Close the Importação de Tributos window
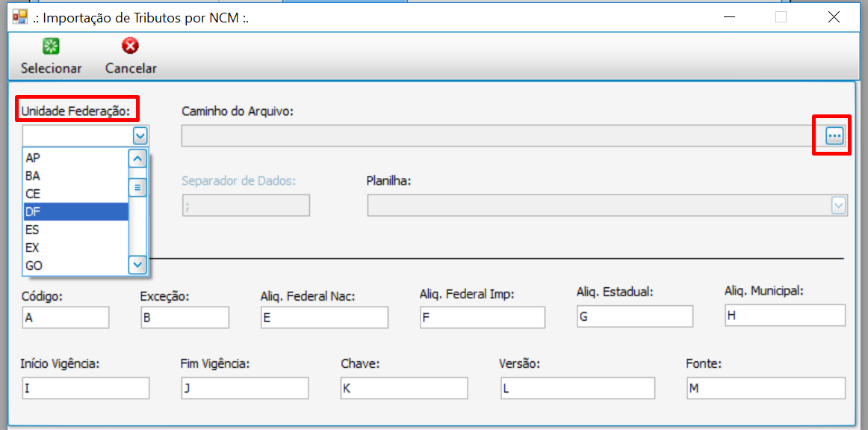Image resolution: width=868 pixels, height=430 pixels. [834, 17]
